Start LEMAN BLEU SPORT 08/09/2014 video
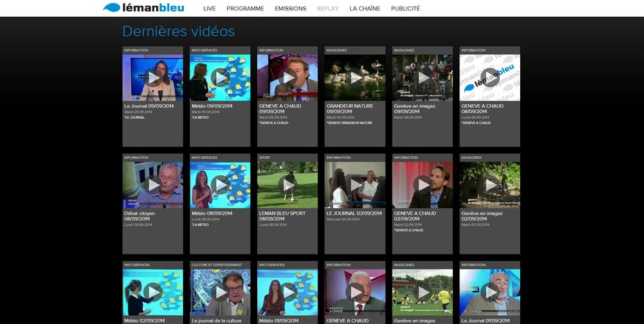The height and width of the screenshot is (324, 644). click(287, 185)
